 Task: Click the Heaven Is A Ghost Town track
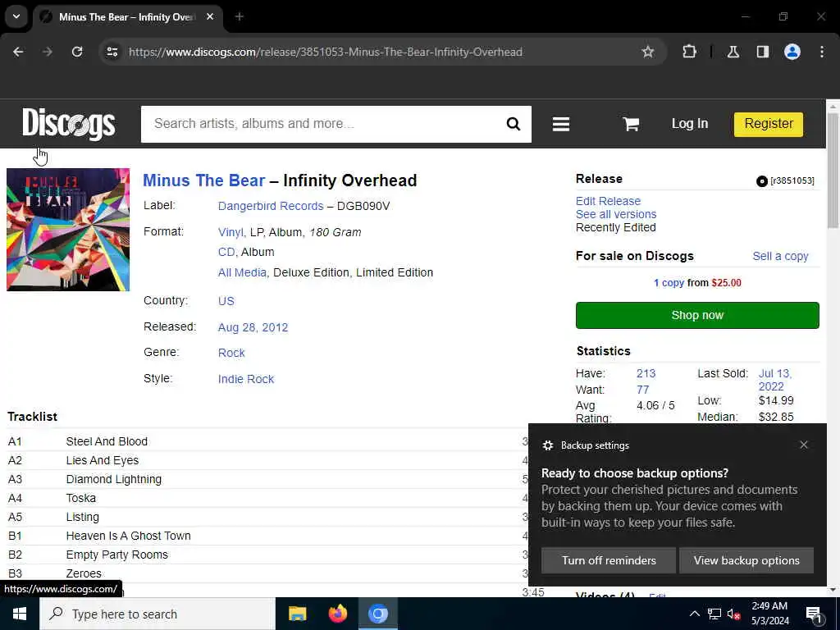(x=128, y=536)
